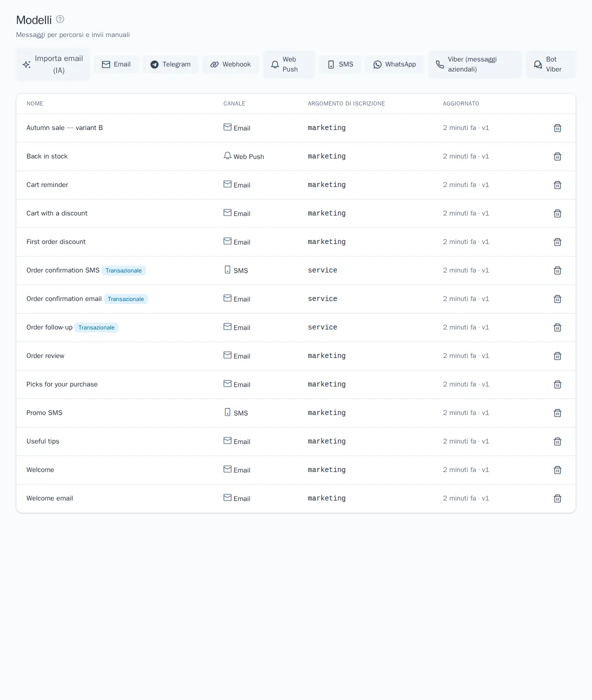Delete the Welcome template
Viewport: 592px width, 700px height.
tap(557, 470)
